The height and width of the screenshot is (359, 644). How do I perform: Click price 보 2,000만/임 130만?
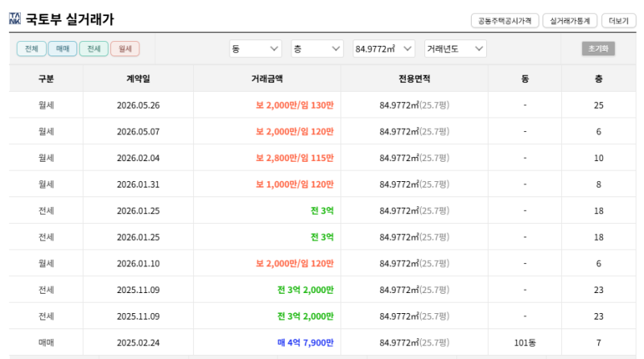295,105
